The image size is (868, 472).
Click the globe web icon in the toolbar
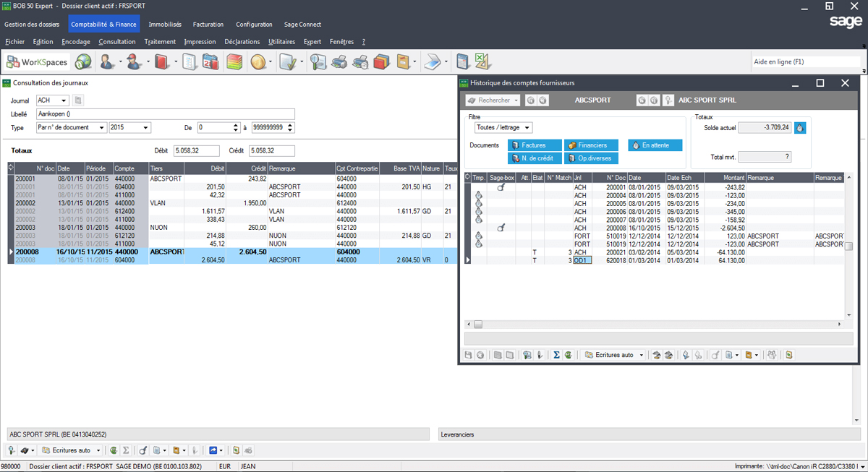pos(83,62)
